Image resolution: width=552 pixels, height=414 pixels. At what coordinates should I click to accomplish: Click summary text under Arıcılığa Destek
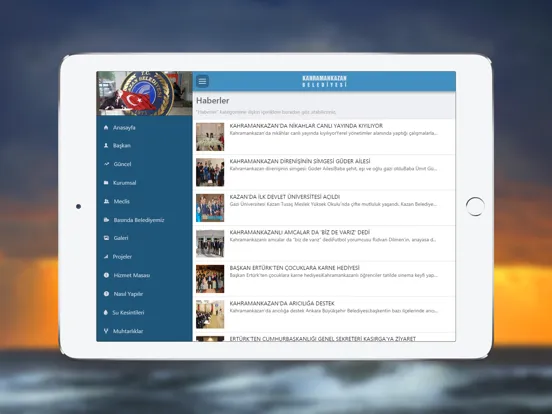334,311
